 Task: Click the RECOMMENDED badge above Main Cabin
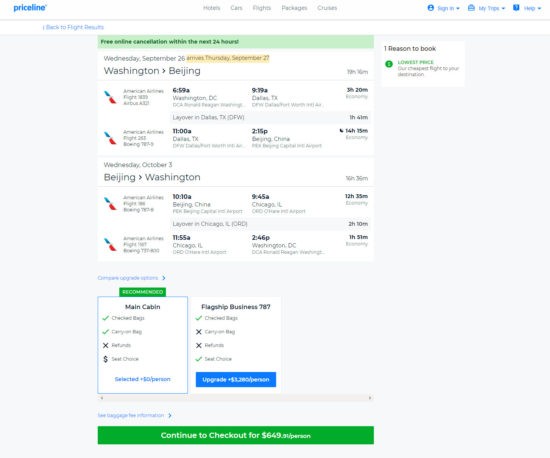[x=142, y=292]
